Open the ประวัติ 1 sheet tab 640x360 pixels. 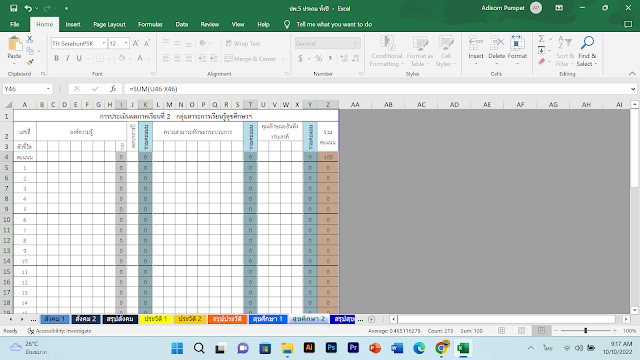pos(156,319)
